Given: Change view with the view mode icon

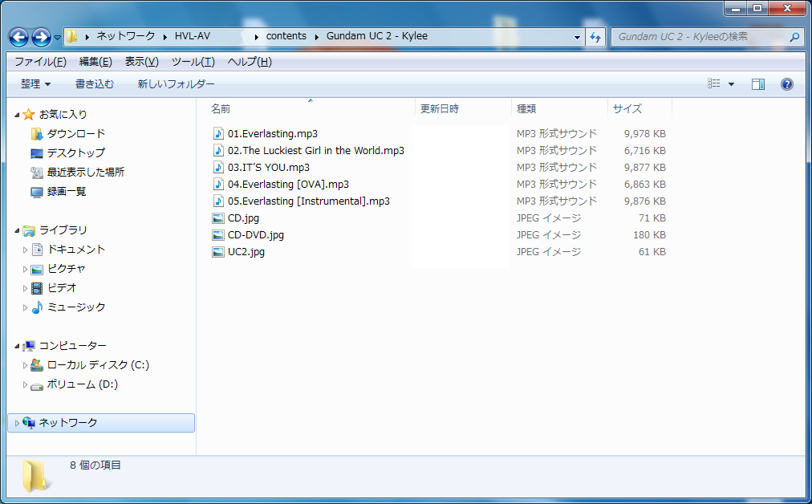Looking at the screenshot, I should (713, 84).
